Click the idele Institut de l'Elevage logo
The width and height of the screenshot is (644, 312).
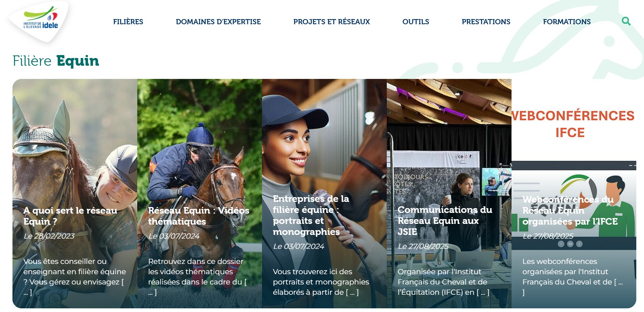(x=40, y=21)
